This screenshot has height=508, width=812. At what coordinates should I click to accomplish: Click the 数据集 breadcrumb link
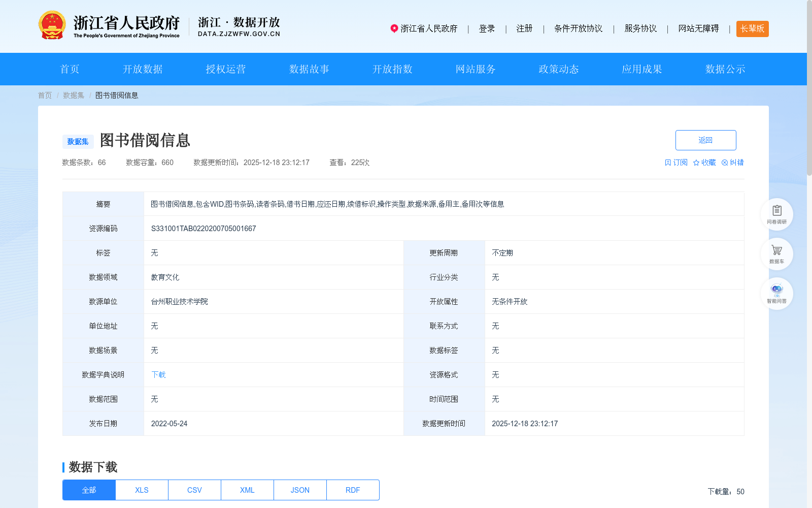pyautogui.click(x=74, y=96)
